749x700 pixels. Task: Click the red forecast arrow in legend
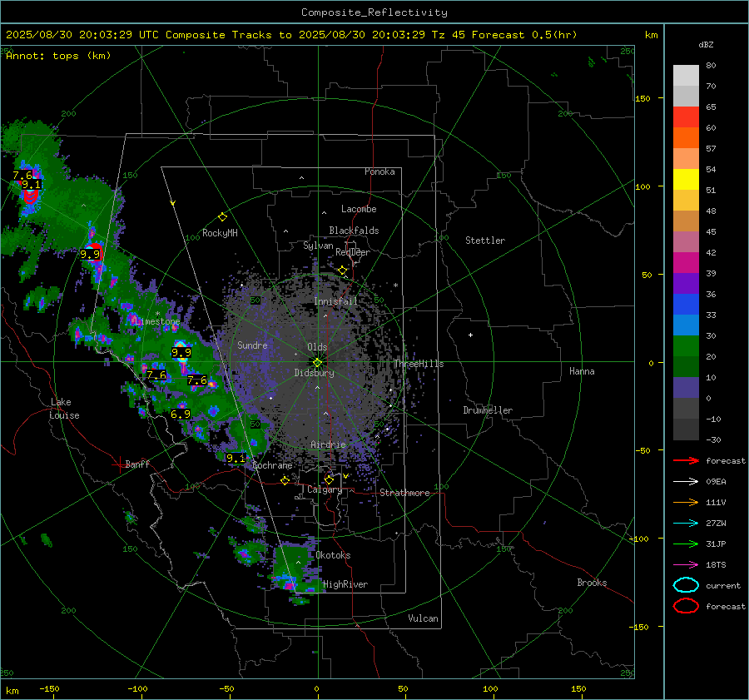[686, 460]
